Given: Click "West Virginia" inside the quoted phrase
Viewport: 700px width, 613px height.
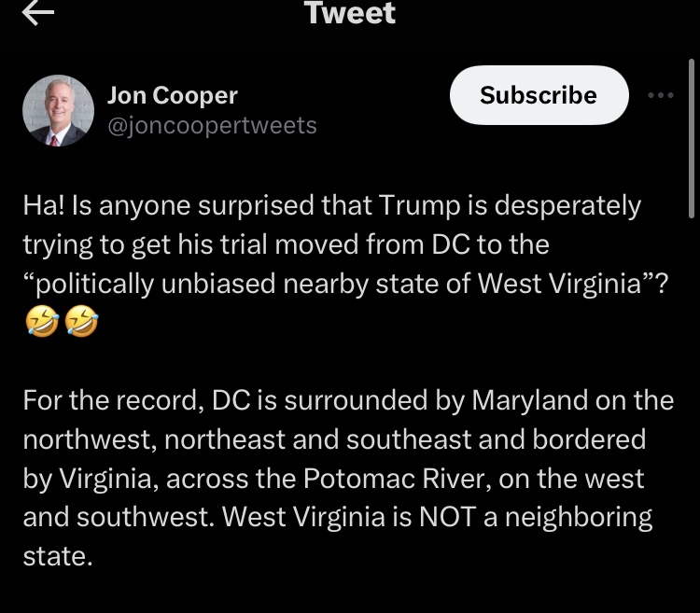Looking at the screenshot, I should [x=565, y=284].
